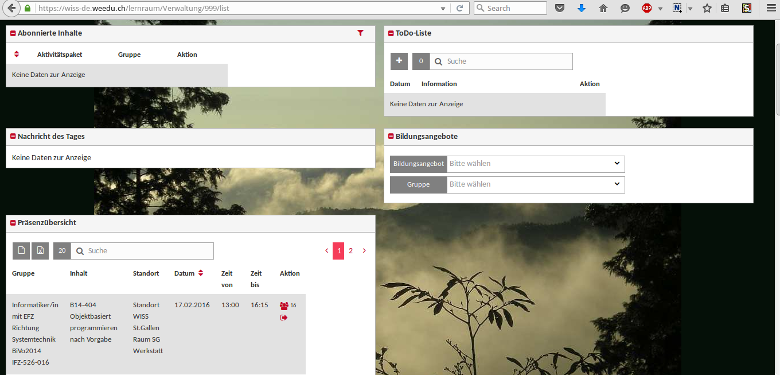Click the Datum column header text
The image size is (780, 375).
click(x=184, y=274)
